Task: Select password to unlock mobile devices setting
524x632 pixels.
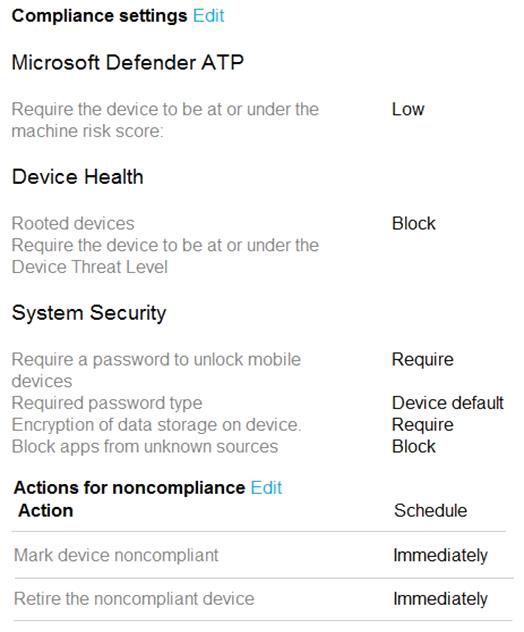Action: [156, 370]
